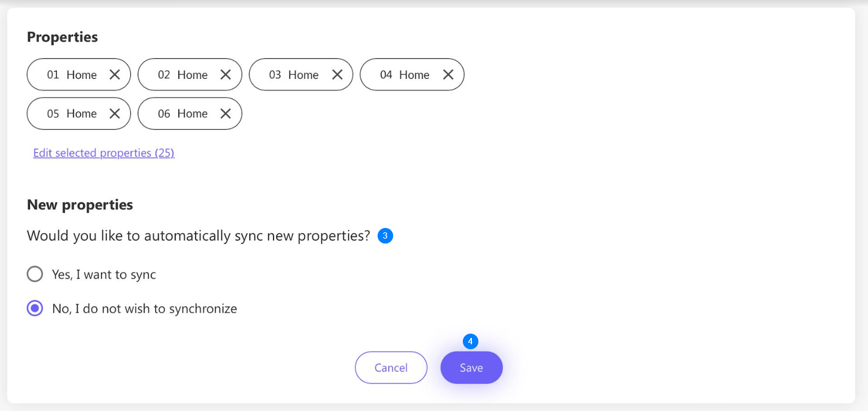
Task: Remove the 01 Home property chip
Action: click(x=115, y=75)
